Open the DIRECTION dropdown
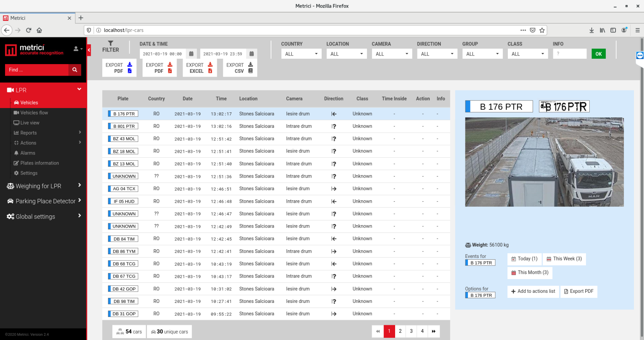Viewport: 644px width, 340px height. pyautogui.click(x=437, y=54)
